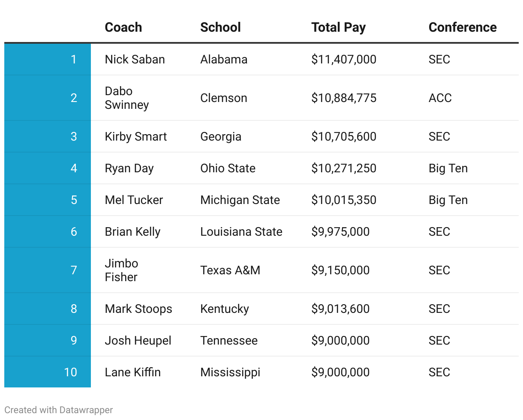Click the Nick Saban coach name
The width and height of the screenshot is (523, 420).
coord(135,59)
